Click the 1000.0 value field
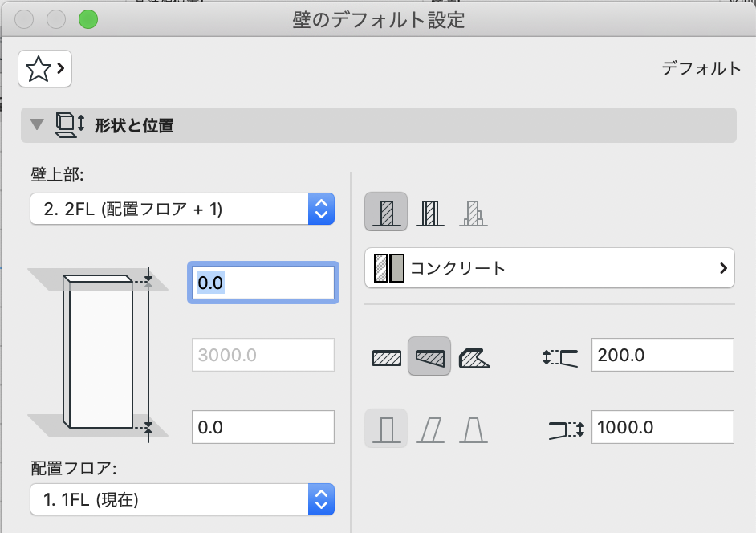 pyautogui.click(x=662, y=427)
